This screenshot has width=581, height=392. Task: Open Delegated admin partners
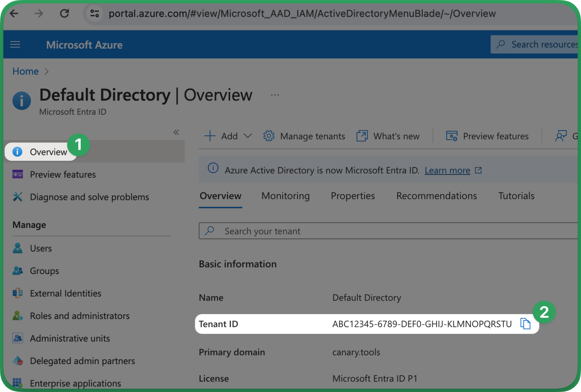pyautogui.click(x=82, y=361)
